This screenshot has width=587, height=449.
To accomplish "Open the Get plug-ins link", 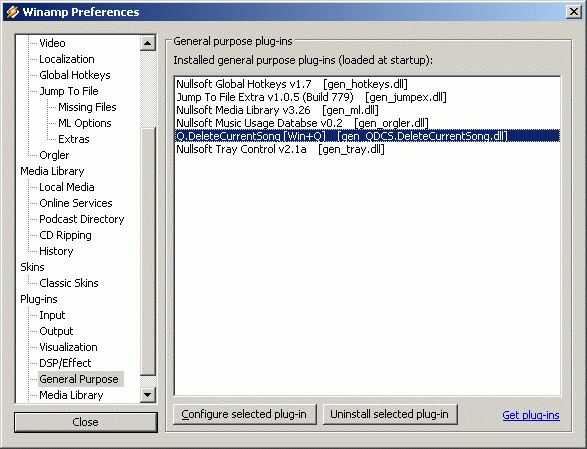I will point(531,415).
